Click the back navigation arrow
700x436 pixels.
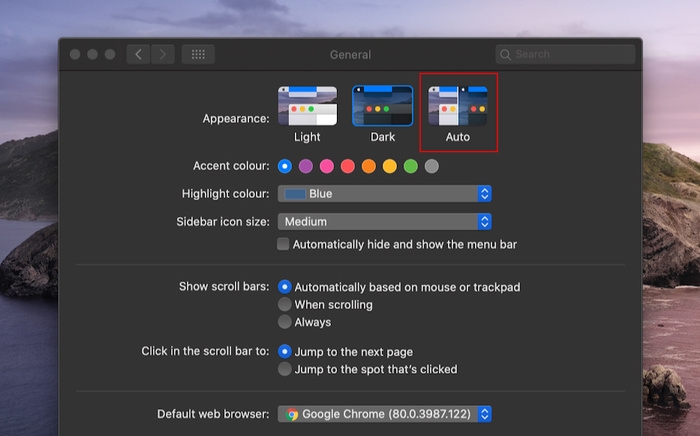[138, 54]
